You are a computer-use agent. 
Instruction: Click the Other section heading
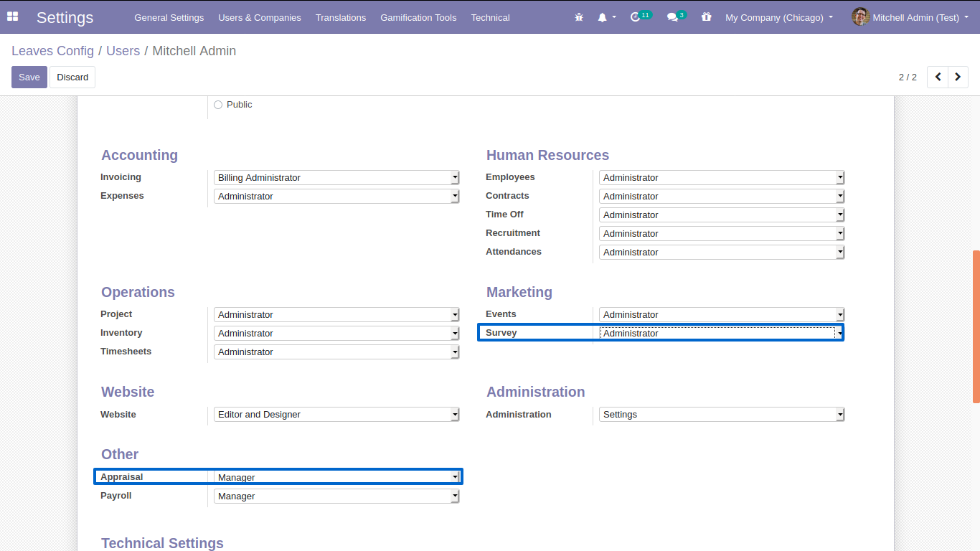coord(120,454)
